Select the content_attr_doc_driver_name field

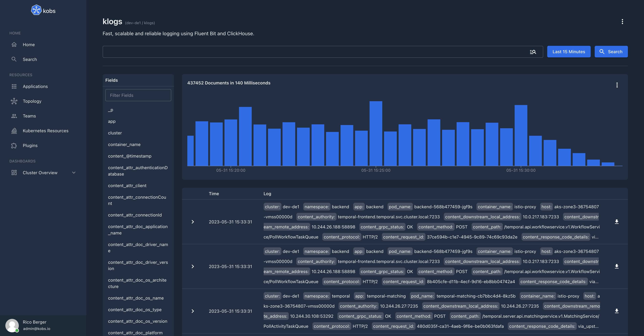point(138,248)
